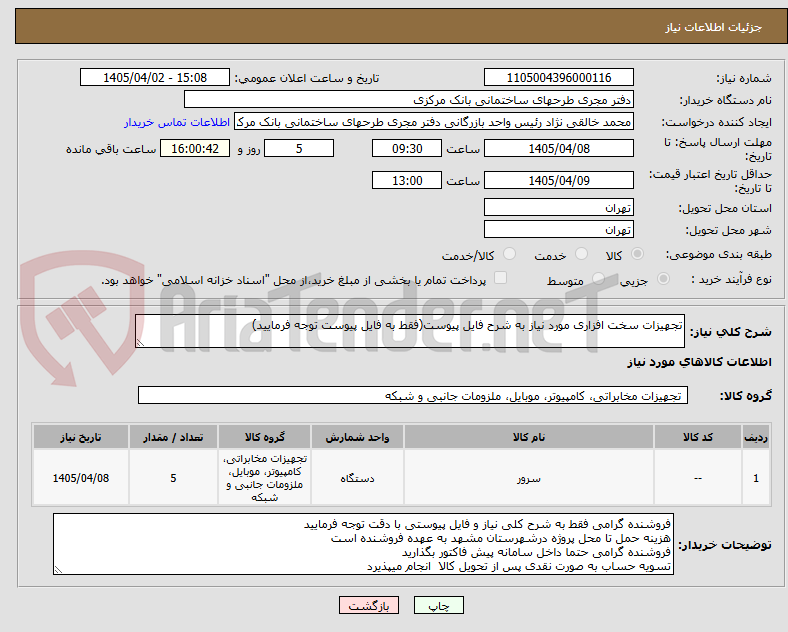
Task: Click the goods group cell in table row
Action: tap(264, 478)
